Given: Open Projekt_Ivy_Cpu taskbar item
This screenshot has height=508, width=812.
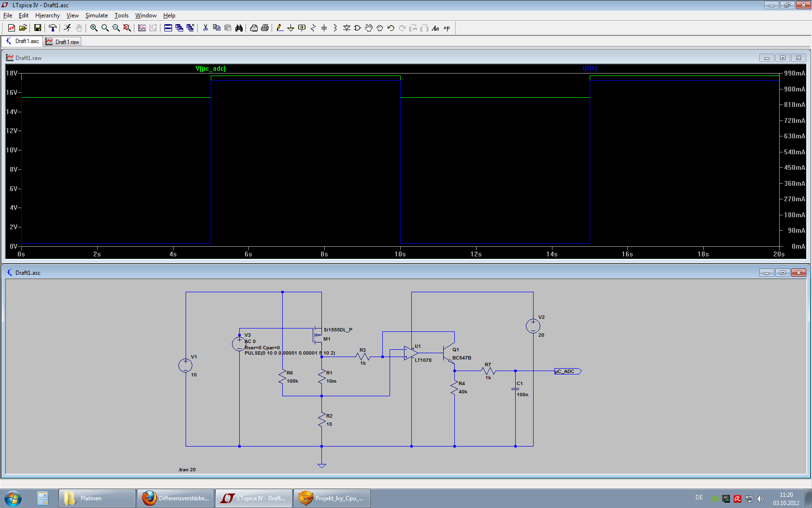Looking at the screenshot, I should pos(332,498).
